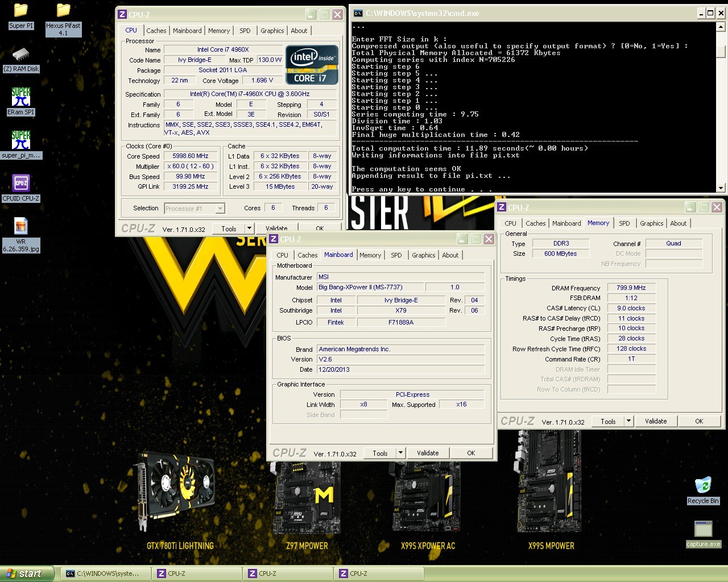
Task: Click the Intel Core i7 4960X name field
Action: (224, 49)
